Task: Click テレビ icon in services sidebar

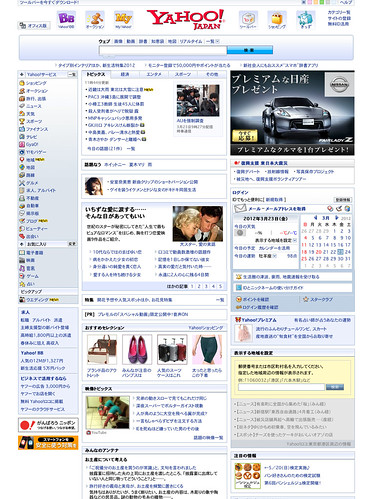Action: coord(22,137)
